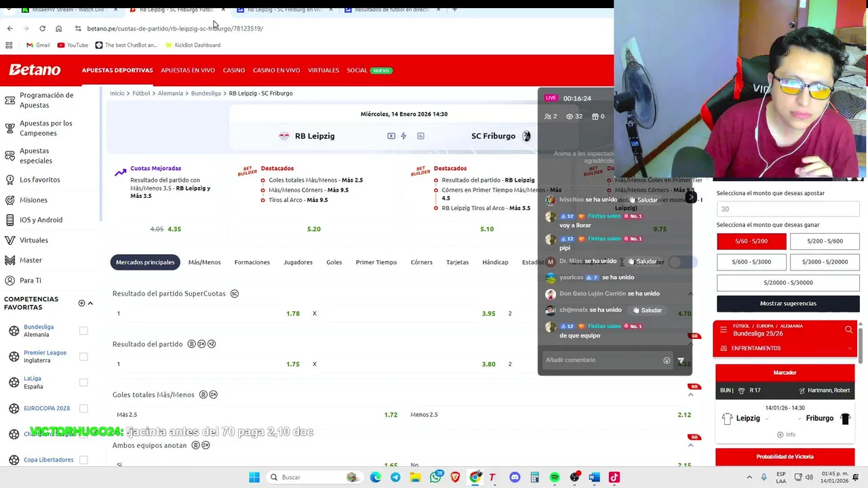The image size is (868, 488).
Task: Open the Córners tab
Action: point(421,262)
